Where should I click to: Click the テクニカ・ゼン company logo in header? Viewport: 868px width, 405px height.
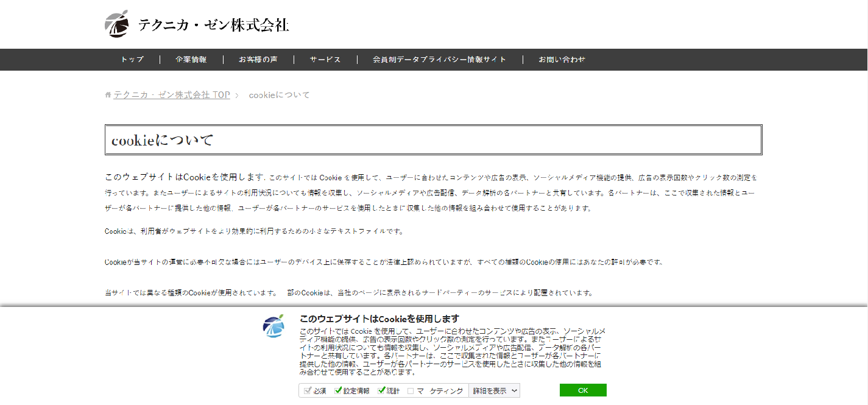[116, 24]
